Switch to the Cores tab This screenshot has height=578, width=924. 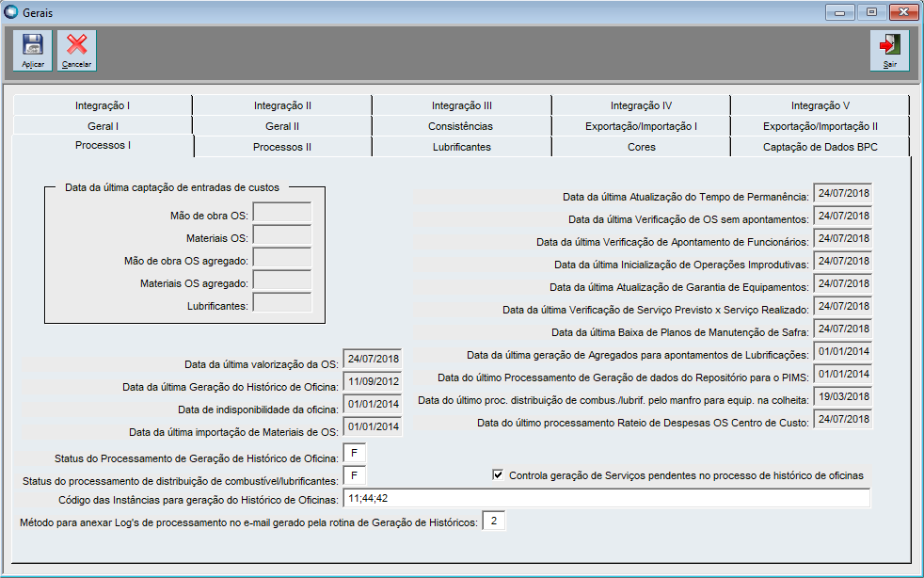click(x=641, y=147)
